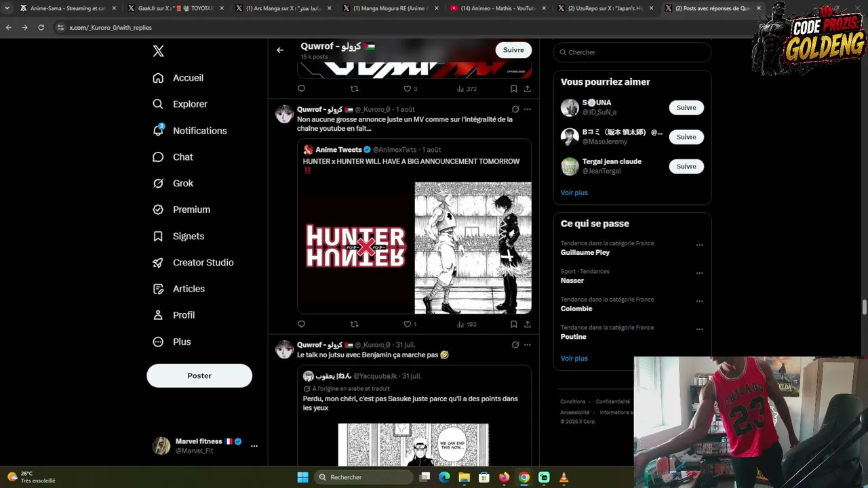
Task: Open Grok actions on the 1 août post
Action: pyautogui.click(x=515, y=109)
